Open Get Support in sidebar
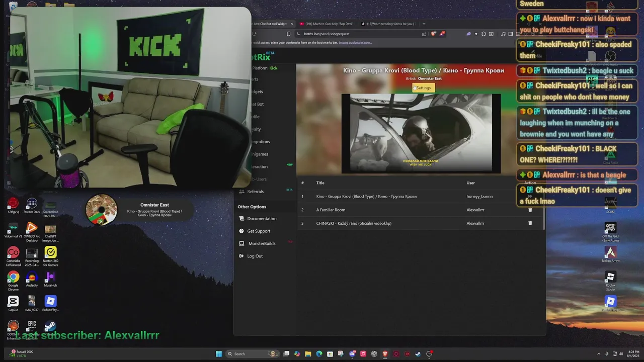The image size is (644, 362). (259, 231)
